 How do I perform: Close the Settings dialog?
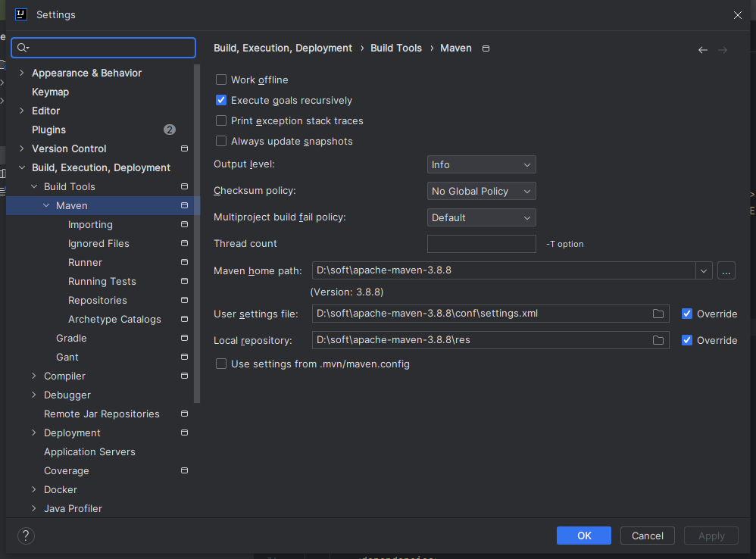(737, 15)
